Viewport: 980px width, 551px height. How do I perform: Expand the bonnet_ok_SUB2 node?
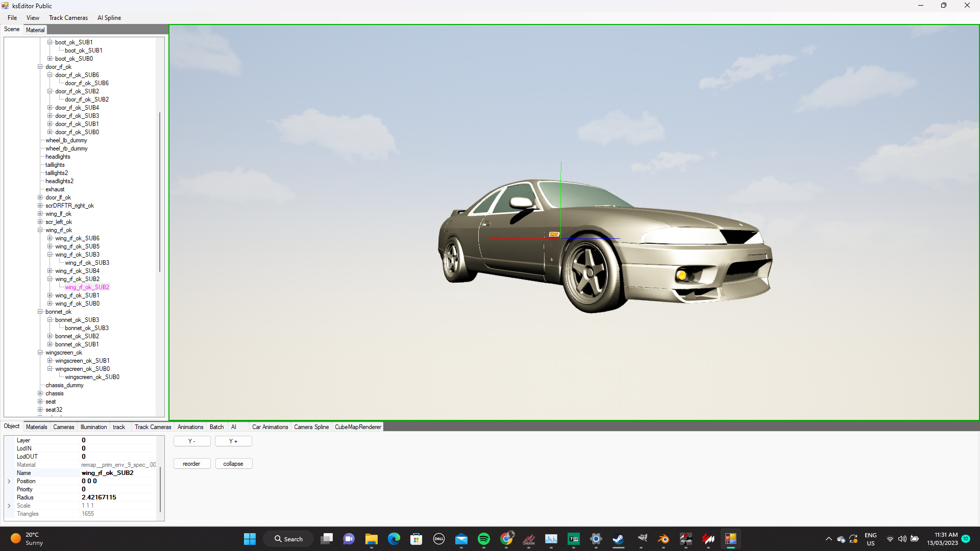50,336
